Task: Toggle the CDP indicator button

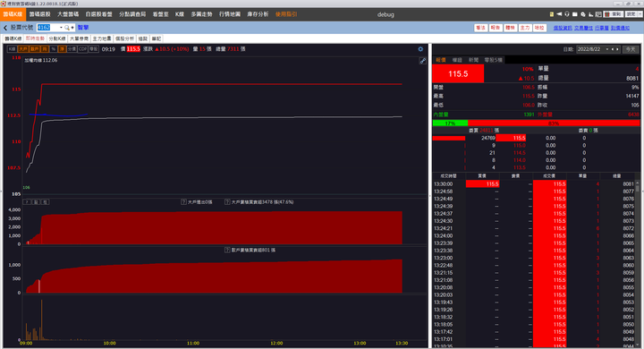Action: point(82,49)
